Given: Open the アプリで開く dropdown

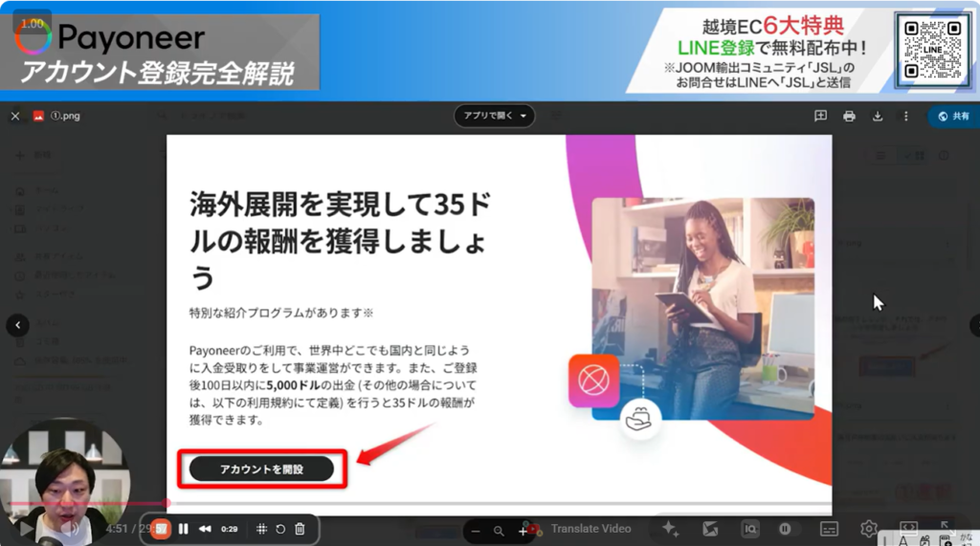Looking at the screenshot, I should pos(494,116).
